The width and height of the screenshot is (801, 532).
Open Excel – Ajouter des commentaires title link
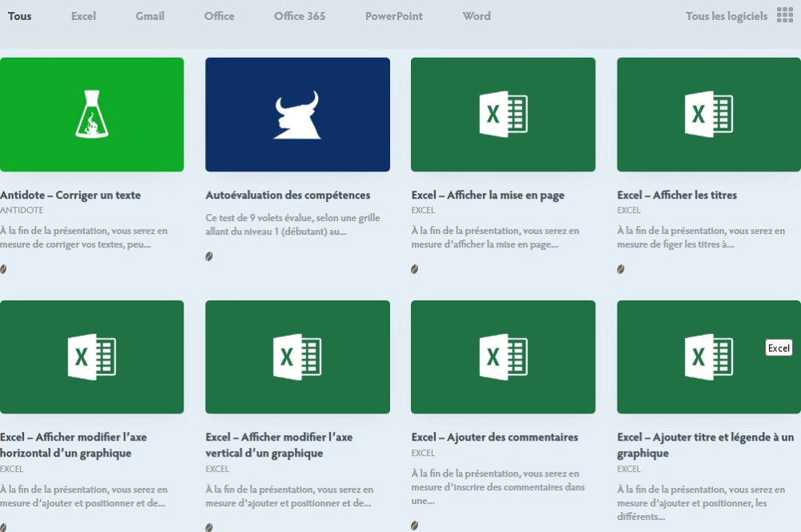494,437
